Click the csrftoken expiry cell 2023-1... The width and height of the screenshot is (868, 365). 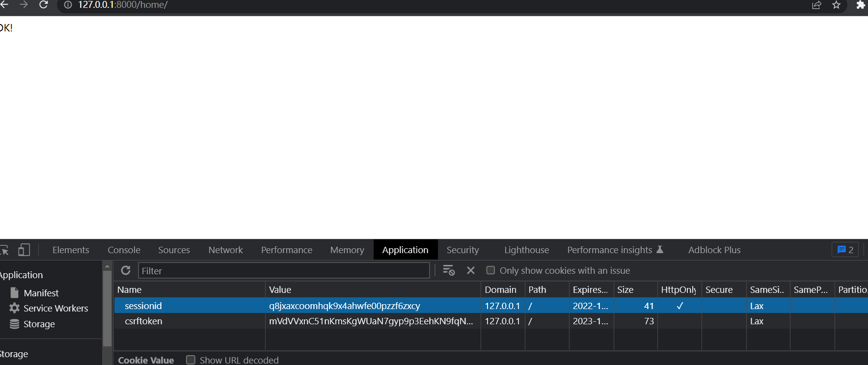(x=591, y=321)
